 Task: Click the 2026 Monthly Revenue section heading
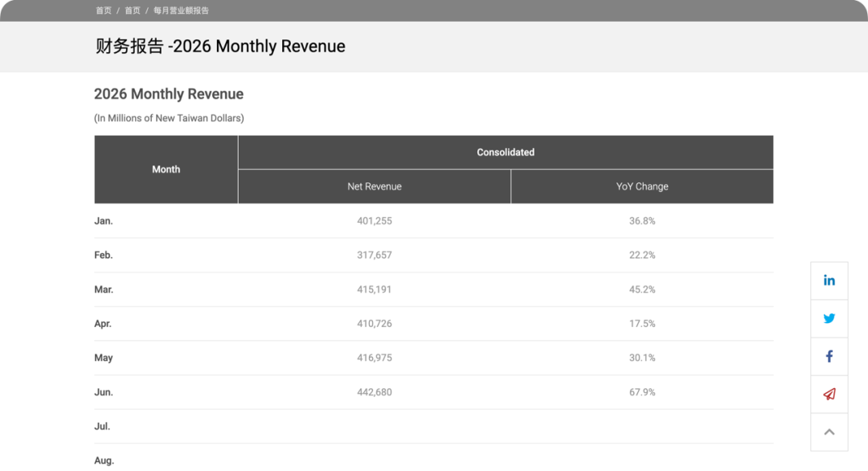(x=169, y=94)
